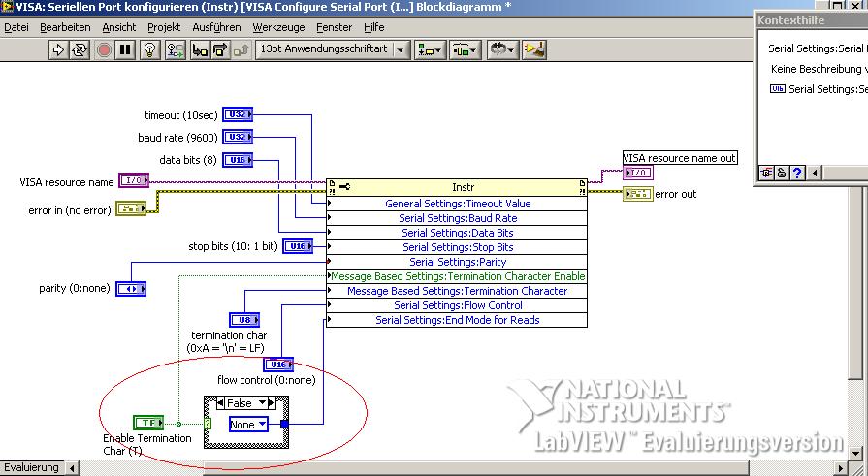The height and width of the screenshot is (476, 868).
Task: Toggle retain wire values button
Action: [175, 49]
